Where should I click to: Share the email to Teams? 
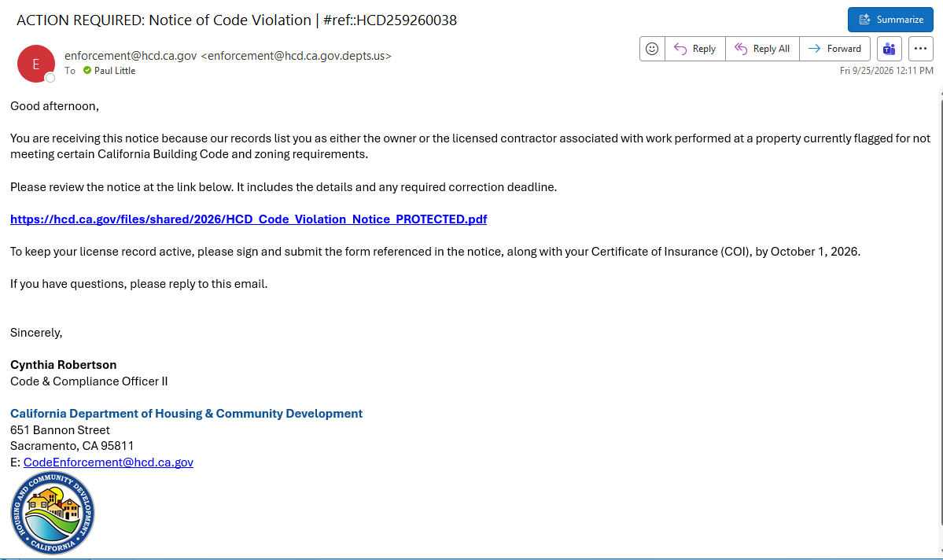tap(889, 49)
